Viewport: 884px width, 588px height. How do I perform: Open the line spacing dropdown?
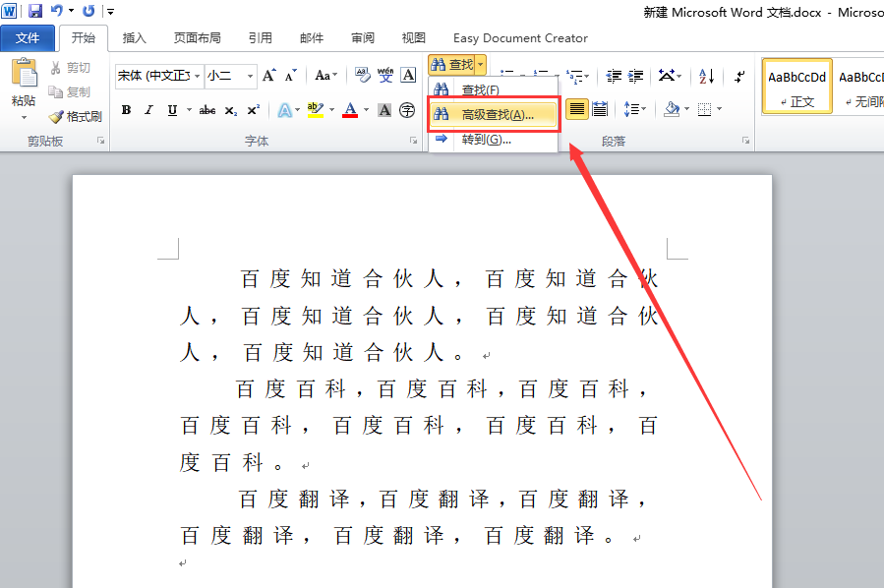(635, 109)
